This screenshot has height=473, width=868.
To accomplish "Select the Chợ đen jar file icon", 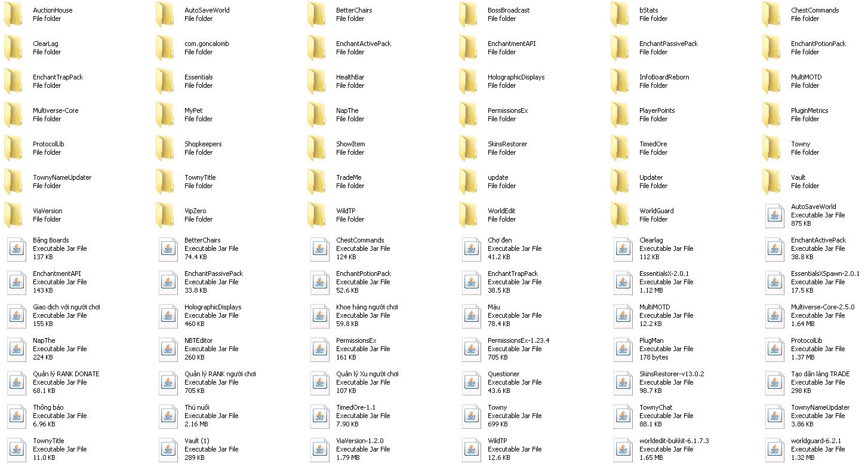I will pos(472,249).
